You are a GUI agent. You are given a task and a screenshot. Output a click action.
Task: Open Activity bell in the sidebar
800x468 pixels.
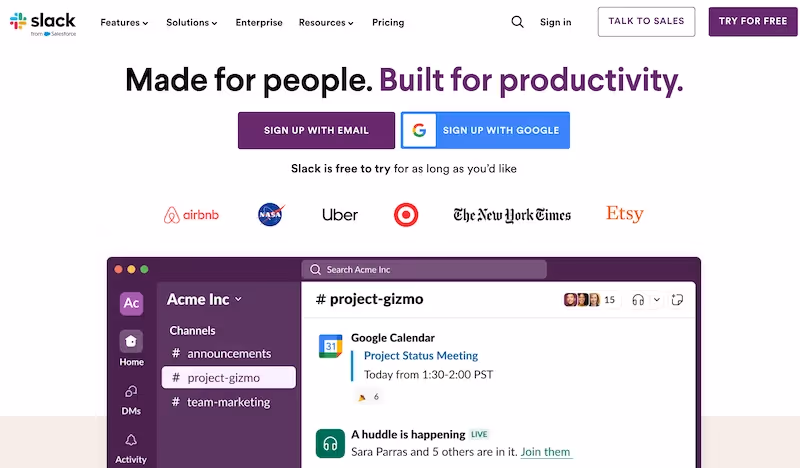click(131, 449)
